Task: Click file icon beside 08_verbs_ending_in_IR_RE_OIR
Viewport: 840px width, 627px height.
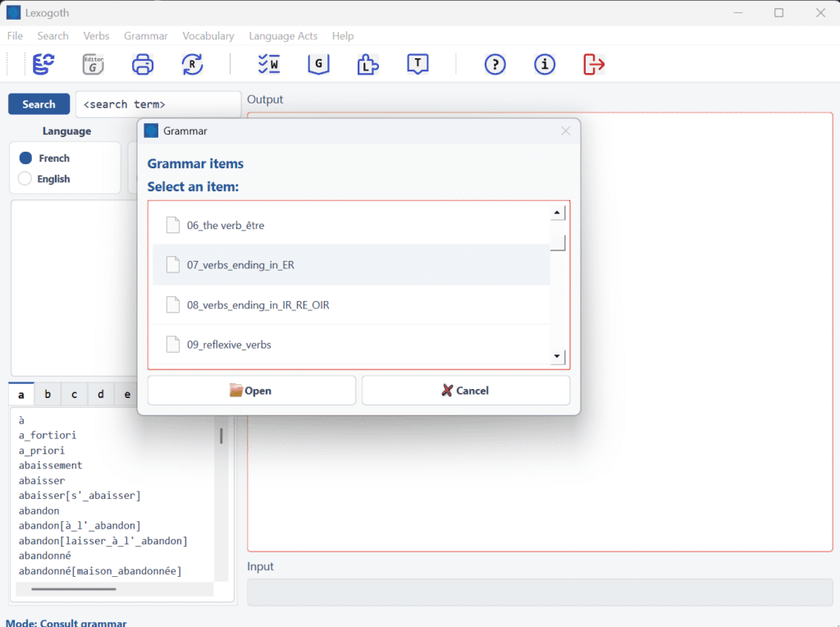Action: (173, 305)
